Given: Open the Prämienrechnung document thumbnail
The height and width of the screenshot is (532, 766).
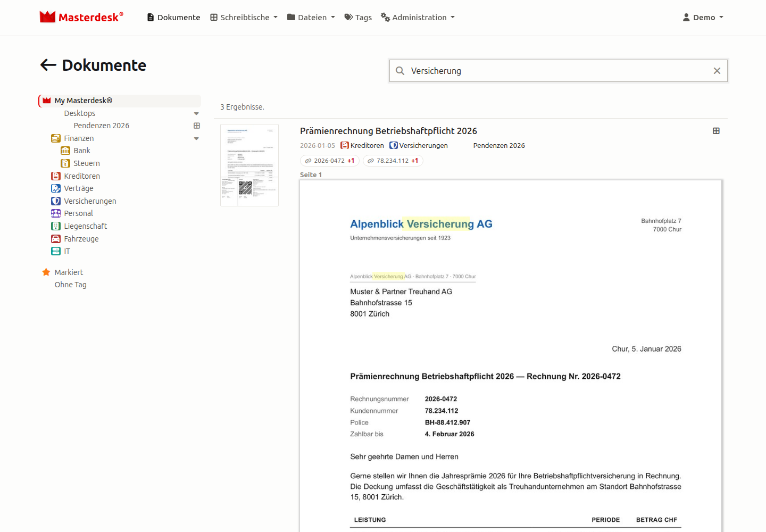Looking at the screenshot, I should tap(249, 165).
